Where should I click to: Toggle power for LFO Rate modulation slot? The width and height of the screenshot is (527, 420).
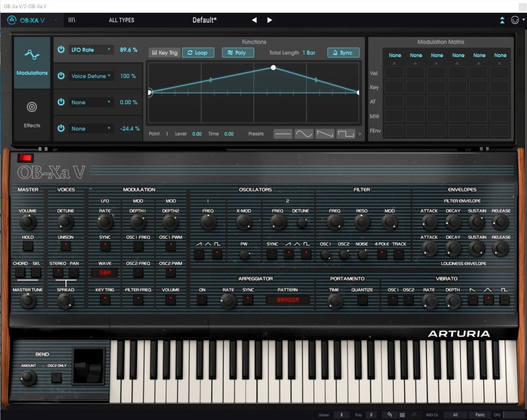(x=61, y=50)
